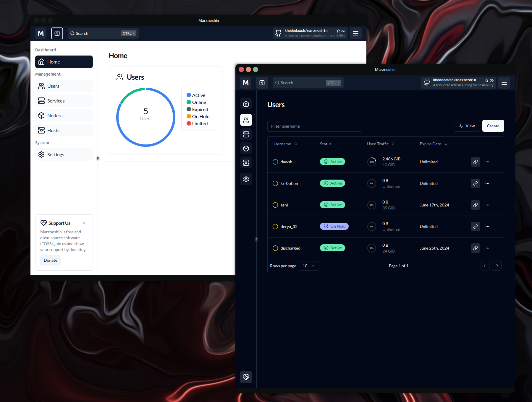Viewport: 532px width, 402px height.
Task: Click the Search box in the dark window
Action: coord(308,83)
